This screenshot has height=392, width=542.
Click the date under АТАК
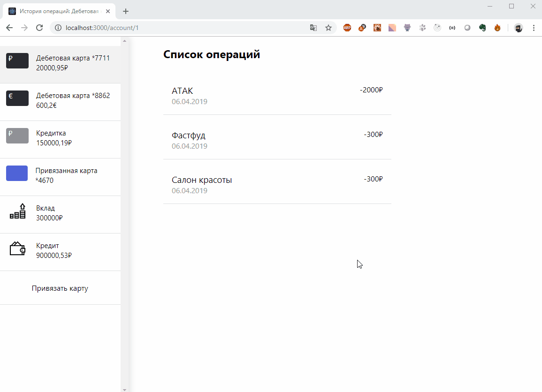click(x=190, y=102)
